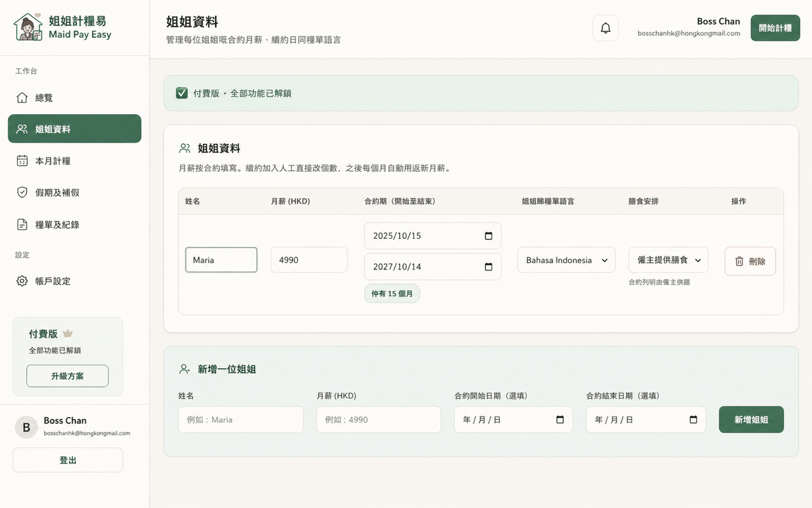Screen dimensions: 812x508
Task: Click 付費版・全部功能已解鎖 banner text
Action: [242, 93]
